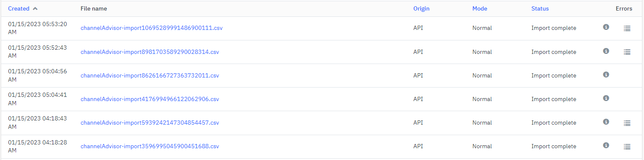Sort table by Status column

click(x=540, y=8)
